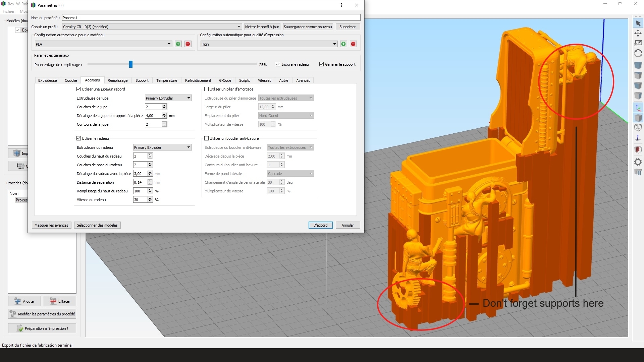Viewport: 644px width, 362px height.
Task: Select the normal selection arrow tool
Action: 638,23
